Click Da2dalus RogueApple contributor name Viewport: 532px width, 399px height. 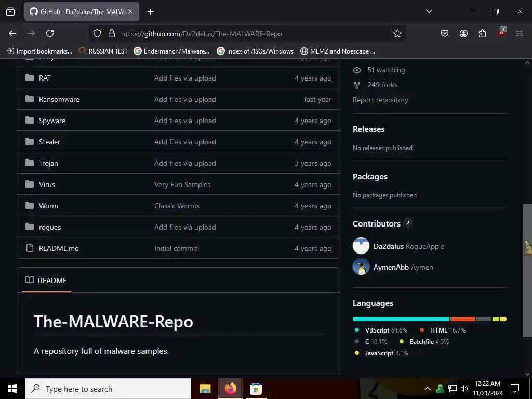[x=408, y=246]
